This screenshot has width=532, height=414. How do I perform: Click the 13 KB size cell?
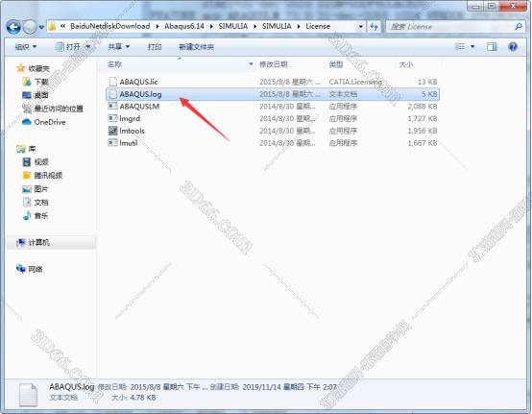[x=427, y=82]
